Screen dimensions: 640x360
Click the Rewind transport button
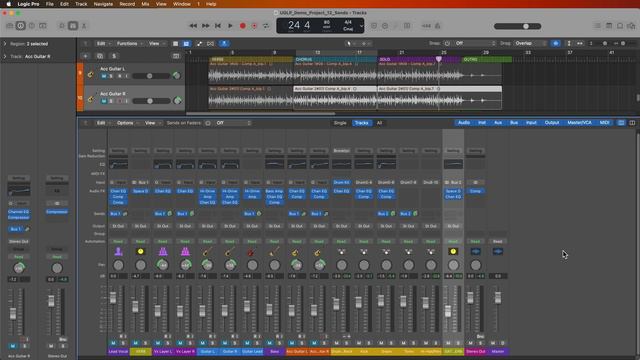(193, 26)
